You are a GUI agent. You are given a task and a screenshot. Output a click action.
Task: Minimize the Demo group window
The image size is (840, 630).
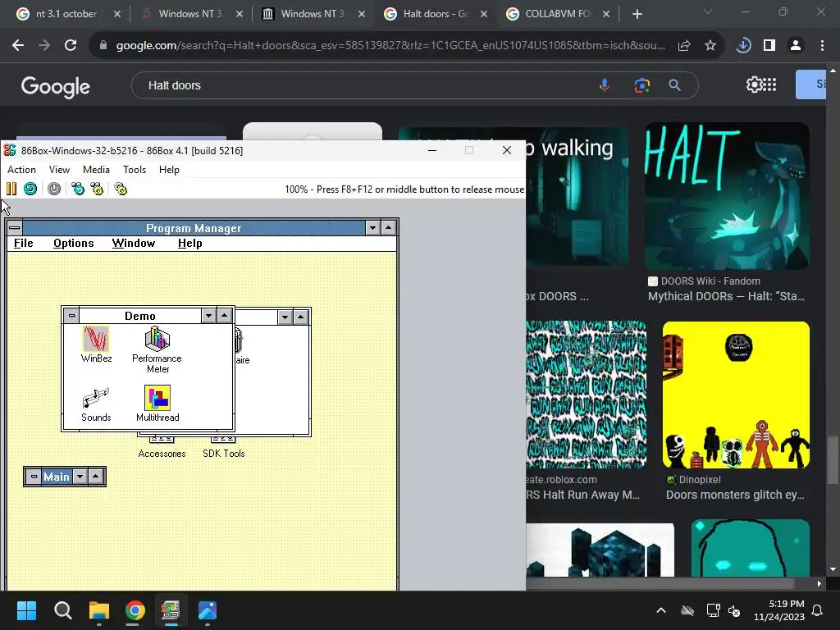point(209,316)
